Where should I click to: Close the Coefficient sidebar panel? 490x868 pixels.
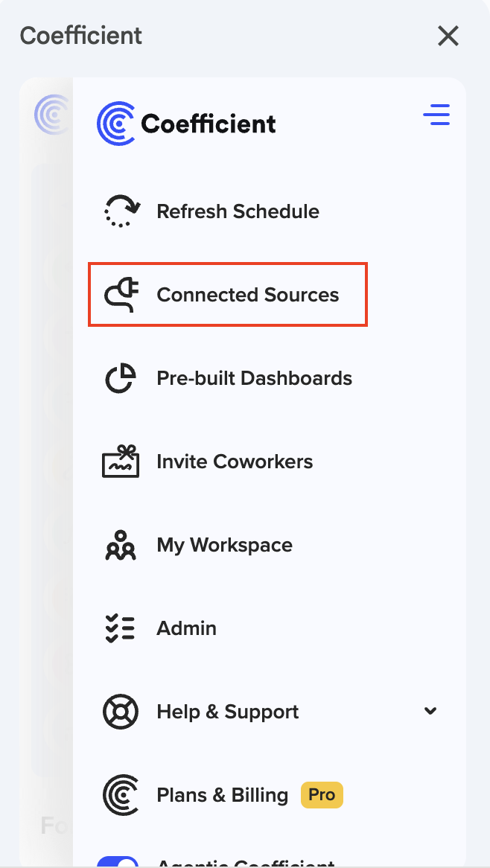click(x=448, y=36)
